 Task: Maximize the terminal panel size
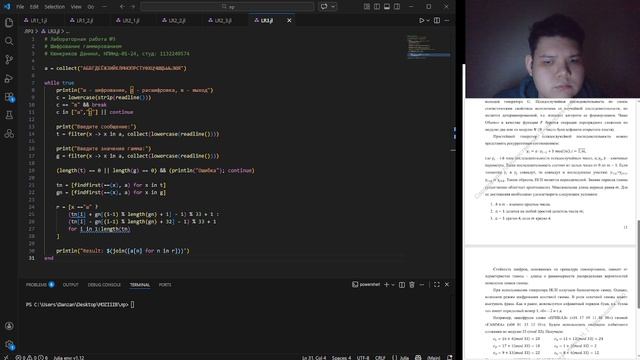(437, 284)
